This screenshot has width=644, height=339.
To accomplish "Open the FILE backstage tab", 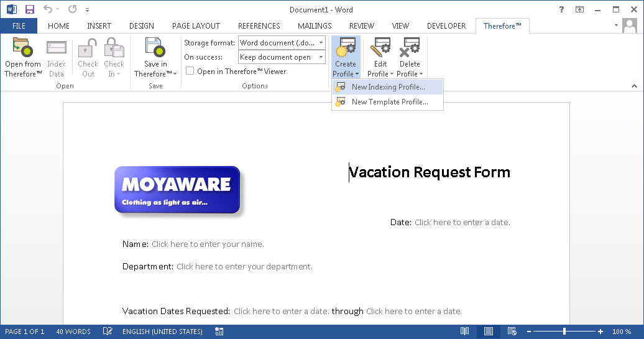I will point(19,26).
